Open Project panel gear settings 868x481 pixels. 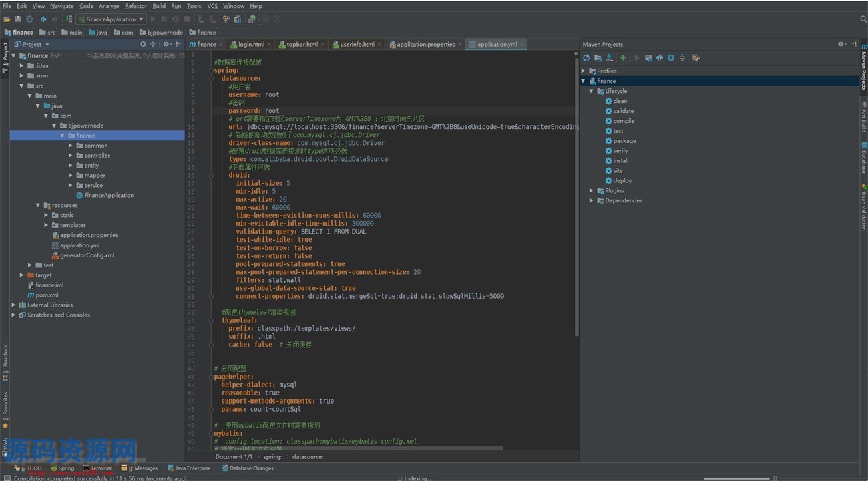(167, 44)
